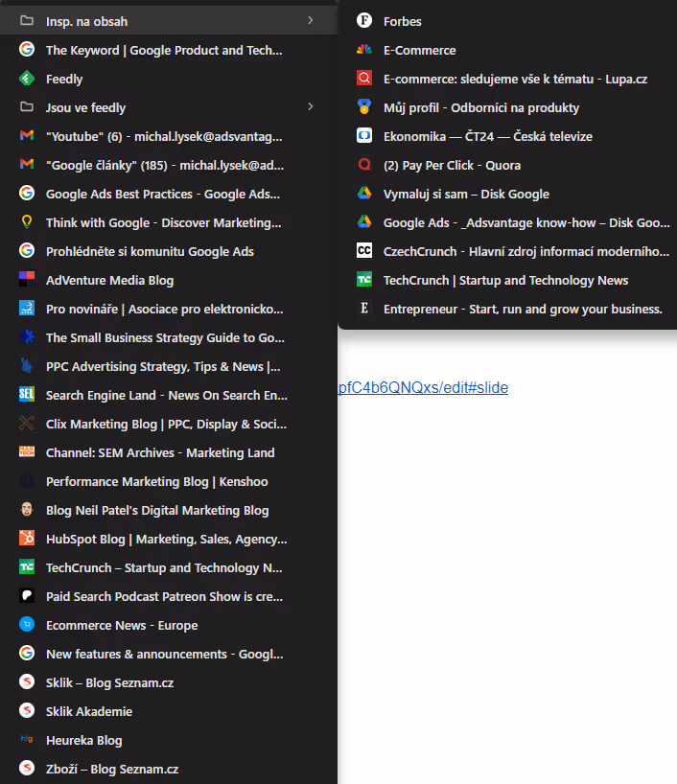Select "Heureka Blog" entry
677x784 pixels.
tap(169, 740)
